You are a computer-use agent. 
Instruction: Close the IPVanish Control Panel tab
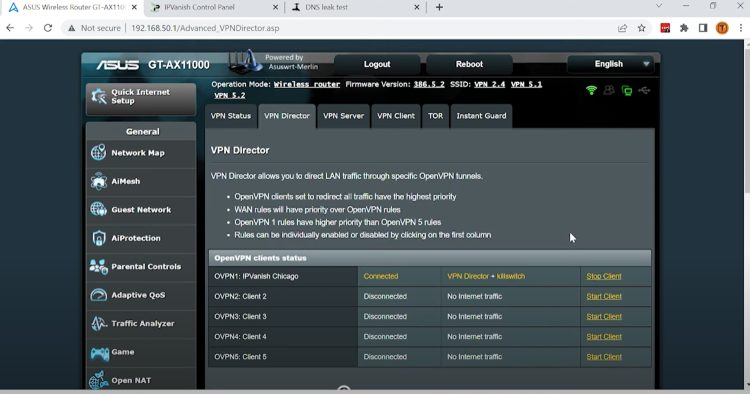point(276,7)
